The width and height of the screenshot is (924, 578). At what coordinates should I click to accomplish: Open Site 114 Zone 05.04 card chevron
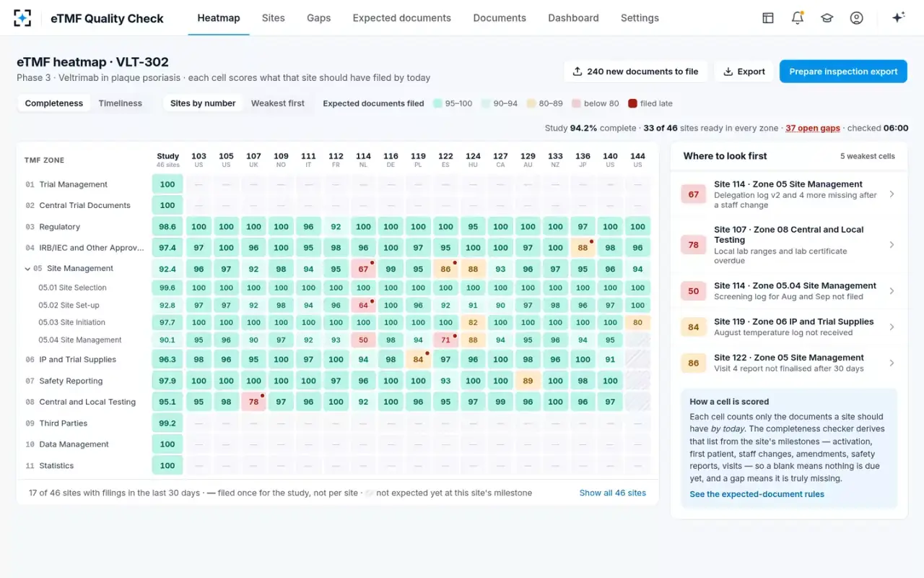click(x=892, y=291)
